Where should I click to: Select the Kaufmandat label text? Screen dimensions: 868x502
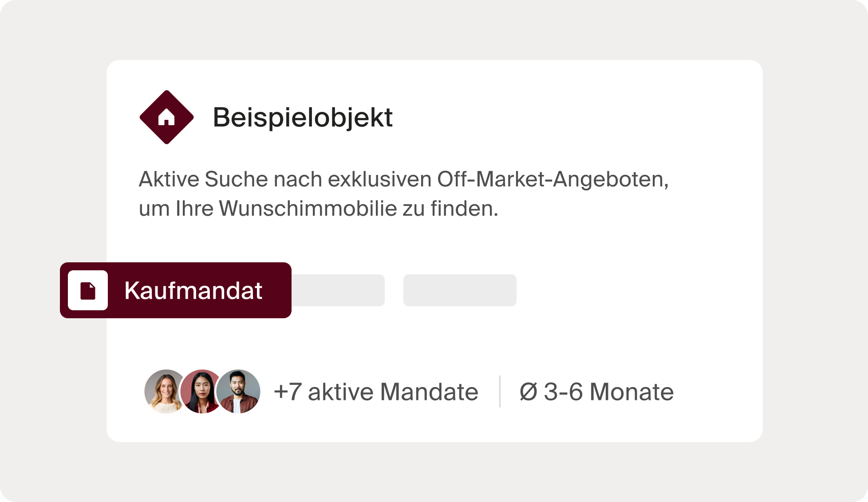(193, 291)
